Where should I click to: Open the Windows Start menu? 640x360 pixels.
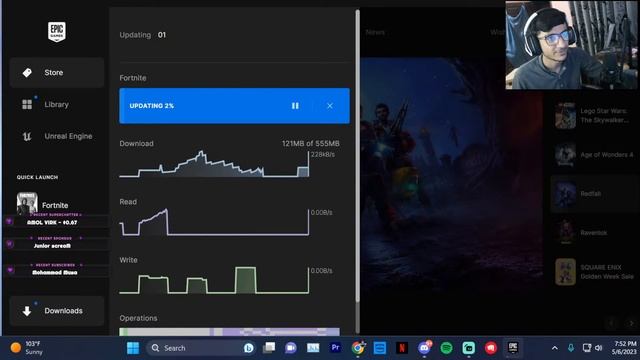pos(133,348)
